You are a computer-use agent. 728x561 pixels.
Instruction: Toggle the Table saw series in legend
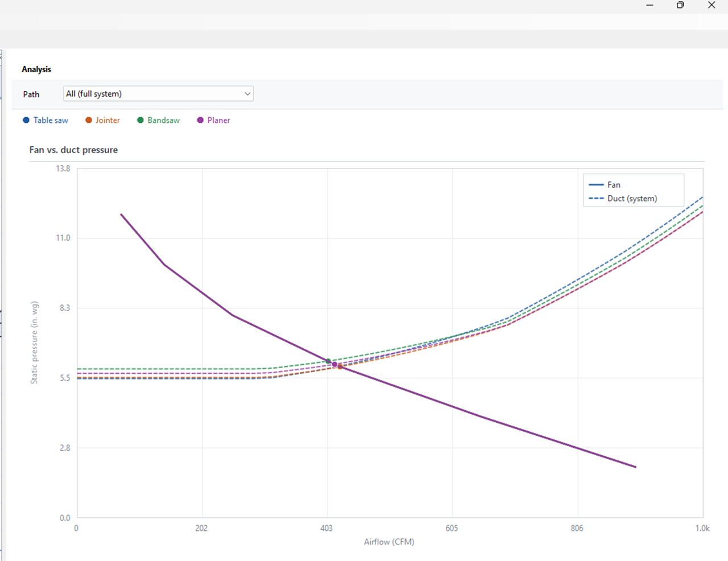click(45, 121)
